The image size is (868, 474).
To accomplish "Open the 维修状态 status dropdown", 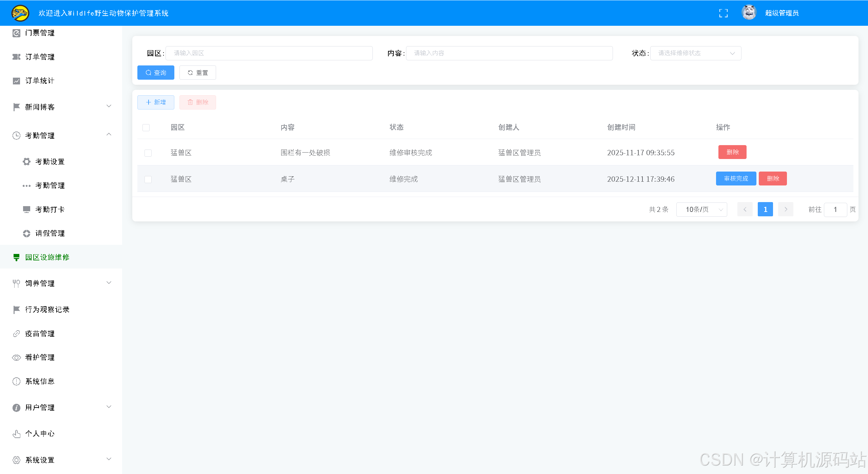I will pyautogui.click(x=695, y=53).
